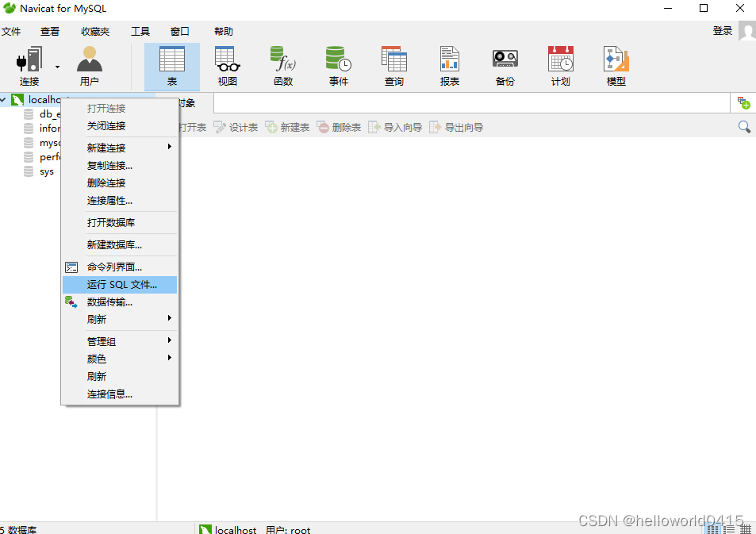Choose 复制连接... from context menu
756x534 pixels.
120,166
